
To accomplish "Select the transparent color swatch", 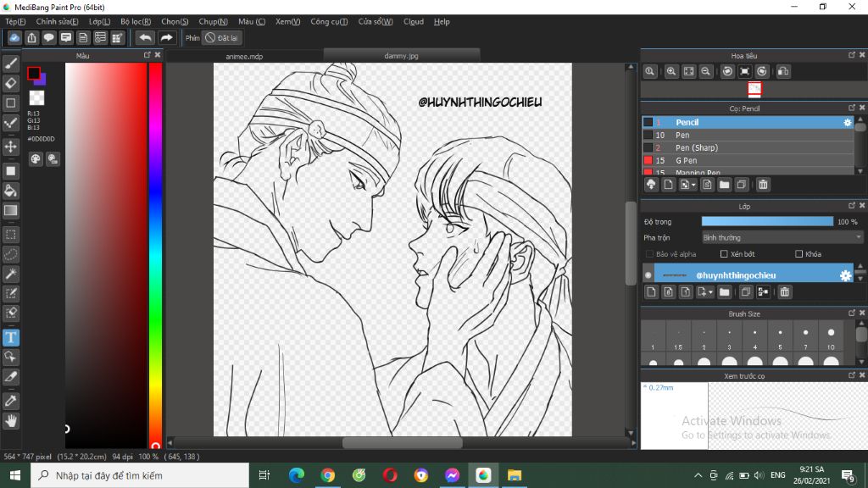I will pos(36,98).
